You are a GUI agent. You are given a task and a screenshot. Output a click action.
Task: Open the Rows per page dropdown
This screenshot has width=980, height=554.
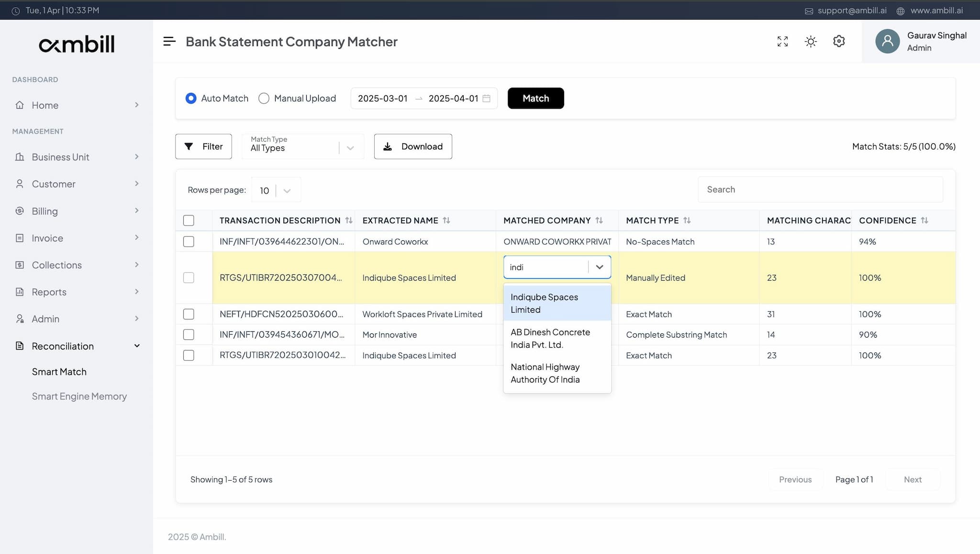pos(276,190)
